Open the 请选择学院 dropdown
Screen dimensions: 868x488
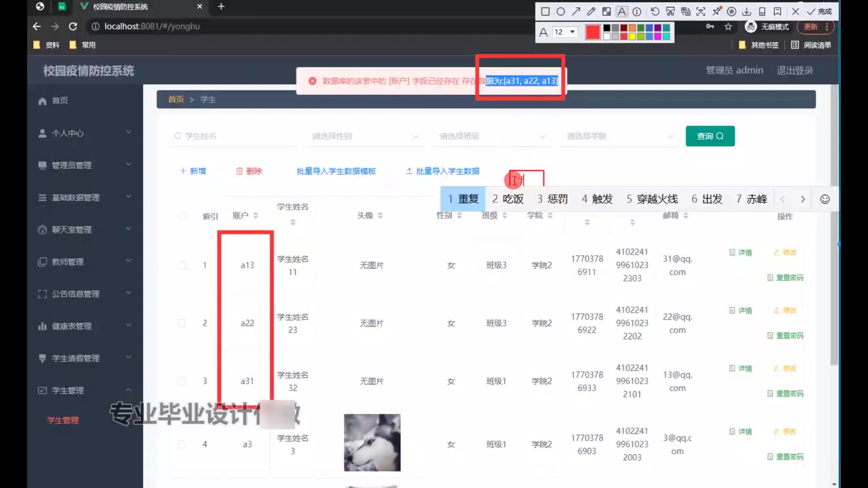(x=619, y=136)
